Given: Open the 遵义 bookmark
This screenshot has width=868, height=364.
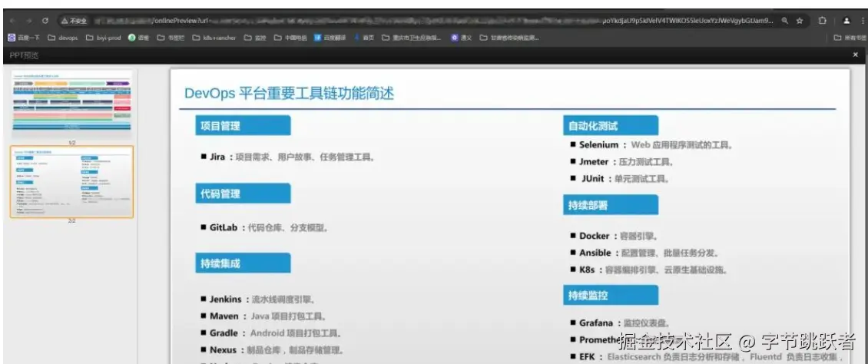Looking at the screenshot, I should click(x=461, y=38).
